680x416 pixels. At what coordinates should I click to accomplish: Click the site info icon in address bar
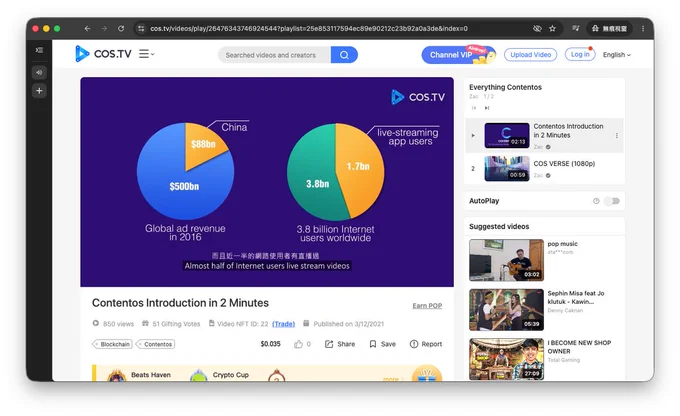[x=141, y=29]
